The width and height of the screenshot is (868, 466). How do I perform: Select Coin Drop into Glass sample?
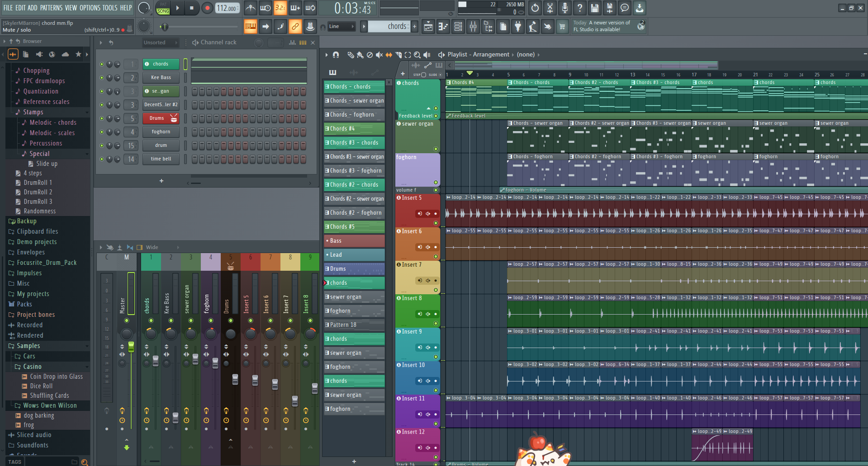coord(56,377)
